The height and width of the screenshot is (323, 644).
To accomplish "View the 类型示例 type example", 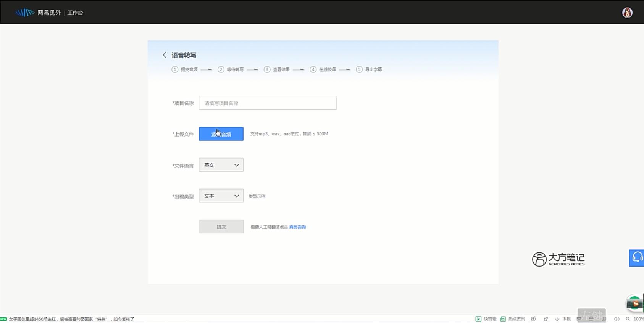I will tap(257, 196).
